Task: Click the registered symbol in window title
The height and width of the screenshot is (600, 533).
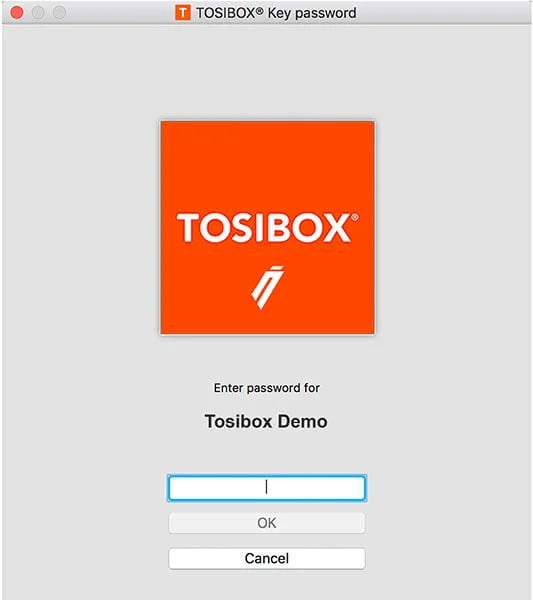Action: tap(259, 11)
